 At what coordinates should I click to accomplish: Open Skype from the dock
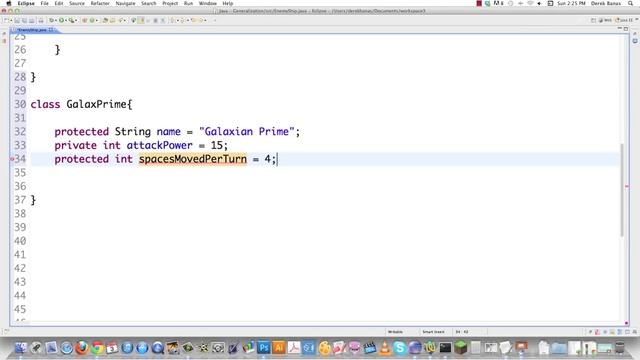pyautogui.click(x=400, y=348)
